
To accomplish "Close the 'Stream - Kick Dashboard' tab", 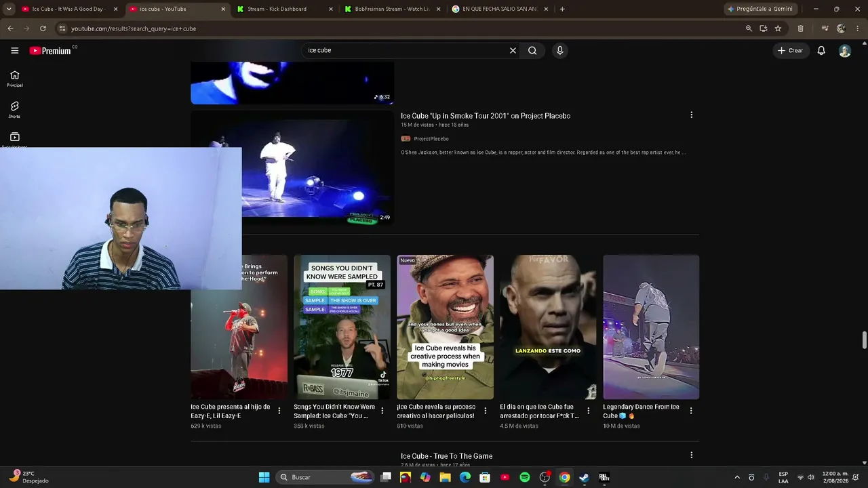I will [331, 9].
